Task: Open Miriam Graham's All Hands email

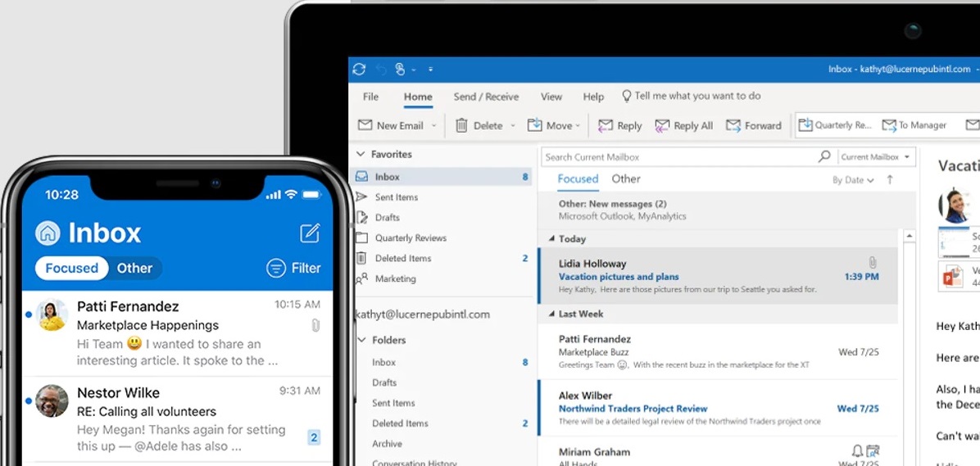Action: pos(718,452)
